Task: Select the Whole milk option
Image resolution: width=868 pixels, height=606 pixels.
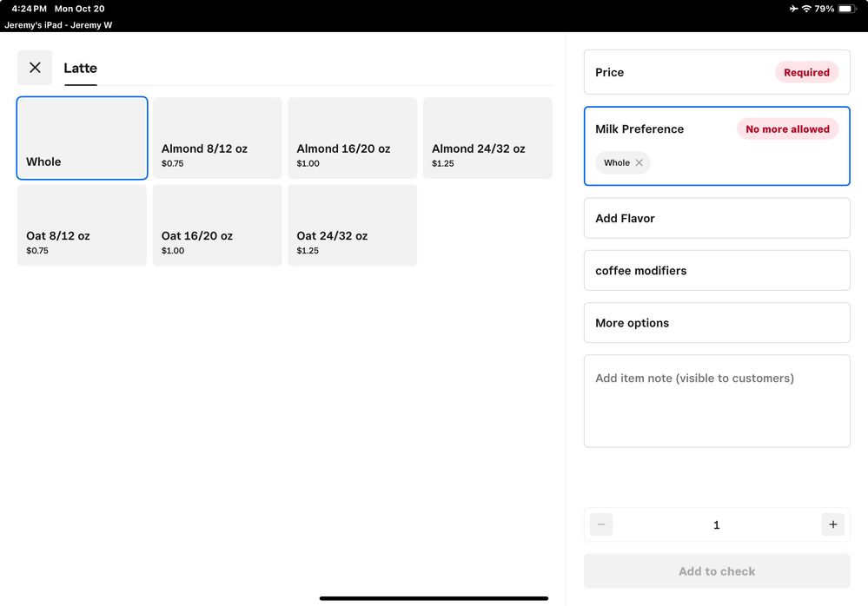Action: coord(83,138)
